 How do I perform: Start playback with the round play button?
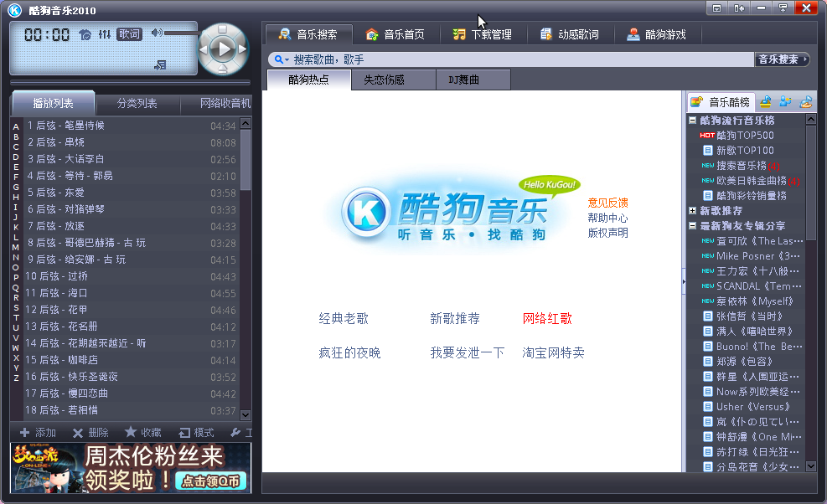[223, 49]
